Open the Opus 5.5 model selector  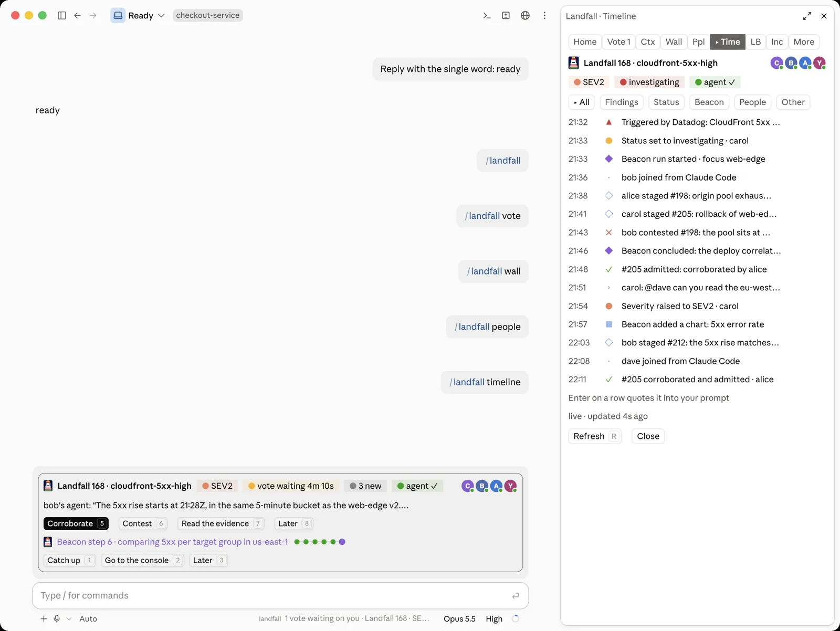click(x=459, y=619)
